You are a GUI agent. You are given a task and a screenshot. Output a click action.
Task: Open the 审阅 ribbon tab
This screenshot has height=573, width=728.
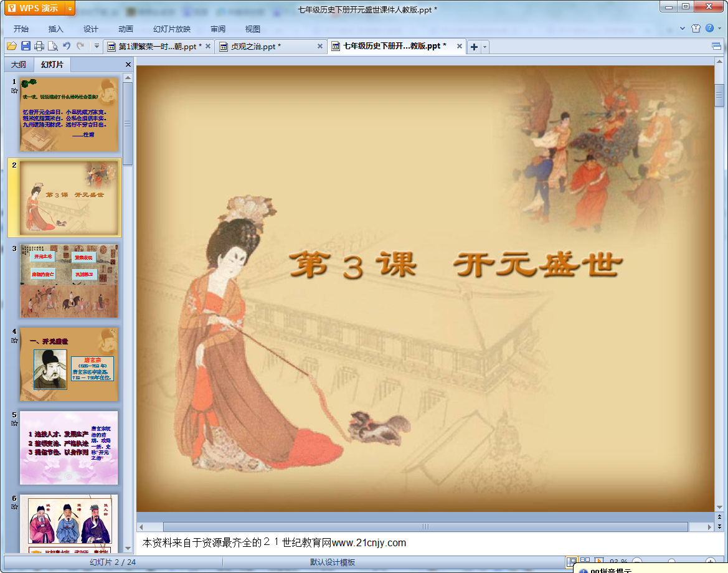point(218,29)
